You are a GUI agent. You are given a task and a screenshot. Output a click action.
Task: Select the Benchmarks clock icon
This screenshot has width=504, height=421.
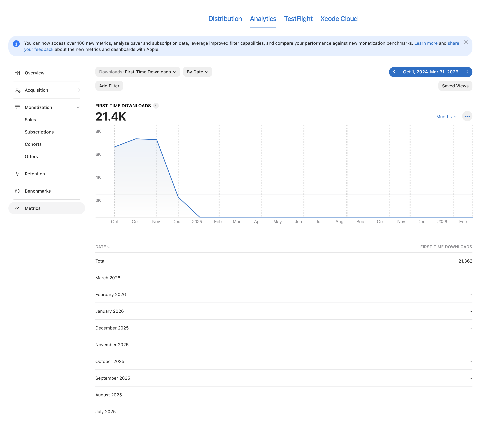tap(17, 191)
